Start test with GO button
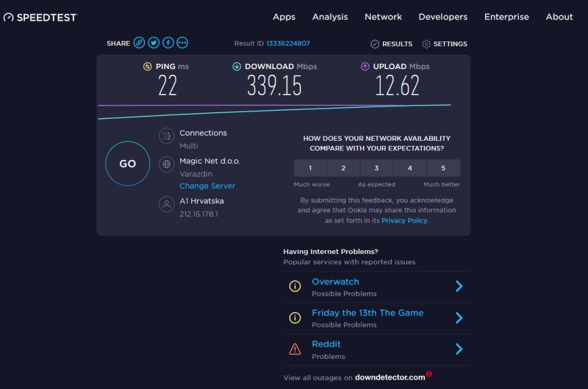The image size is (588, 389). [x=128, y=164]
